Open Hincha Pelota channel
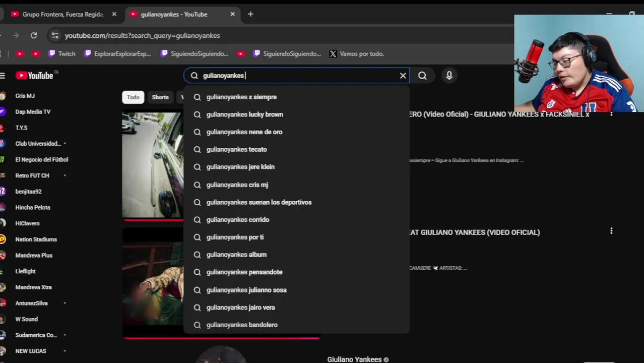This screenshot has width=644, height=363. pos(33,208)
